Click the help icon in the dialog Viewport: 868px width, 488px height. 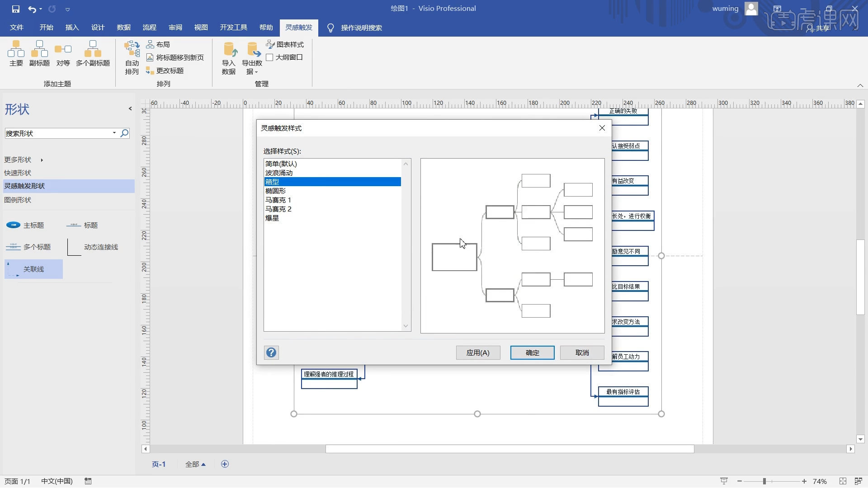271,352
